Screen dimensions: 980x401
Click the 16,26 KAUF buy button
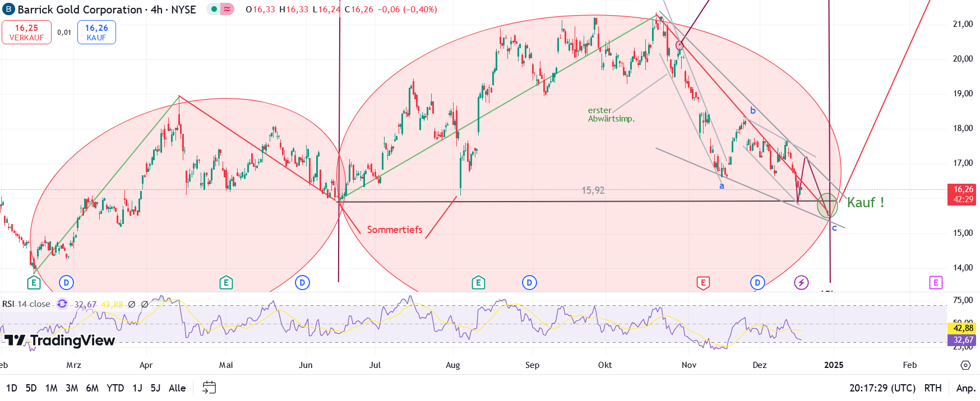[96, 32]
